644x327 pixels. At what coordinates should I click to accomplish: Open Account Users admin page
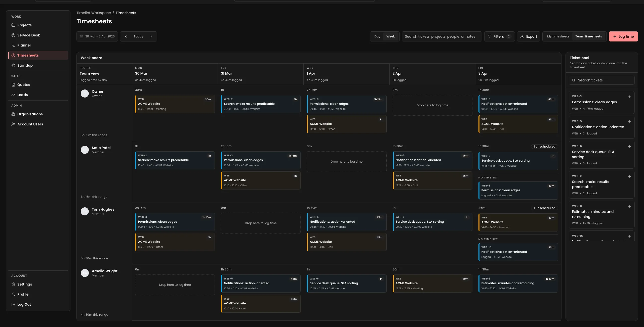38,124
